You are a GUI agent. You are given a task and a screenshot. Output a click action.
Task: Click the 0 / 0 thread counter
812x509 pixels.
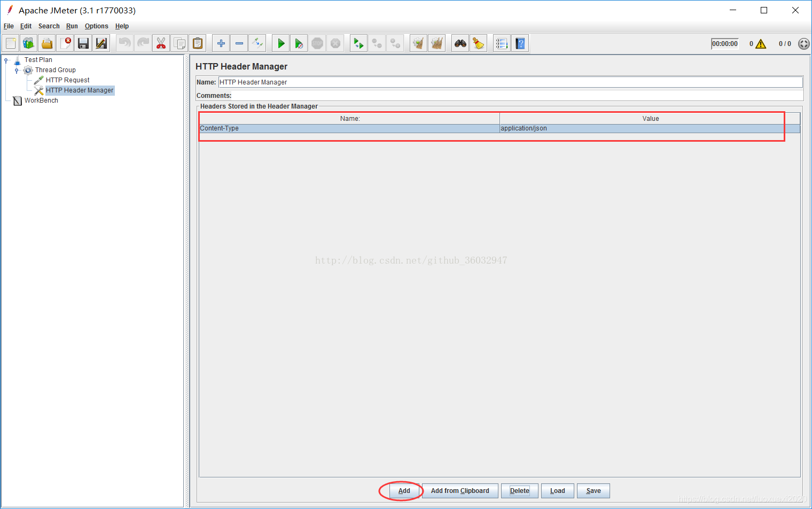(x=785, y=44)
